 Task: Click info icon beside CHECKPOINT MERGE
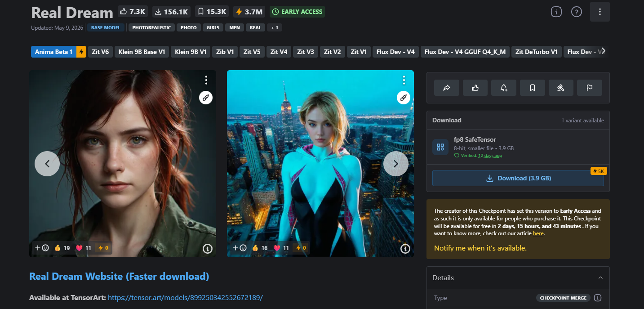[598, 298]
